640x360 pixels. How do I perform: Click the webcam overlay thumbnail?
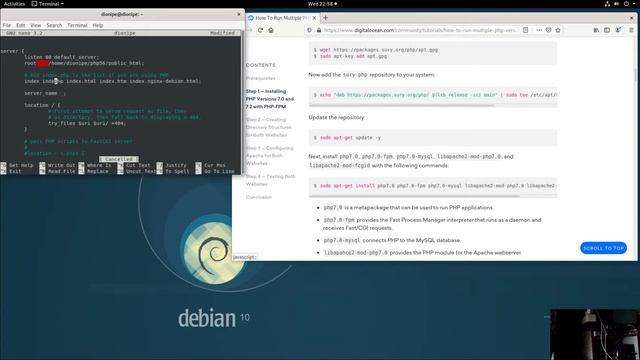(x=595, y=335)
